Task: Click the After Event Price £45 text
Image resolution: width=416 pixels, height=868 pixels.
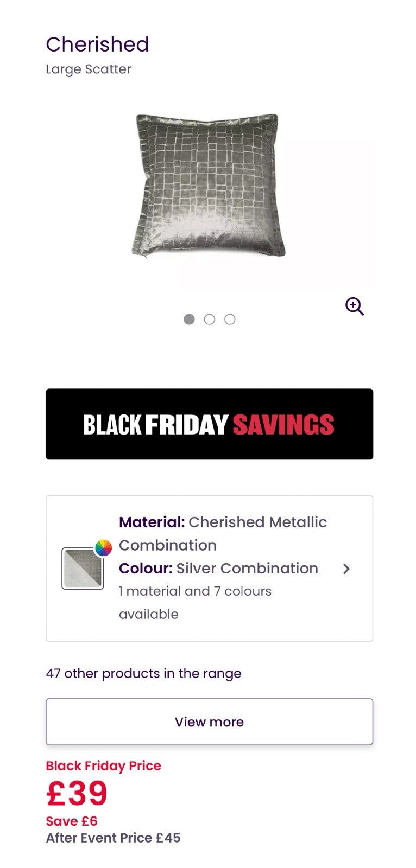Action: 113,838
